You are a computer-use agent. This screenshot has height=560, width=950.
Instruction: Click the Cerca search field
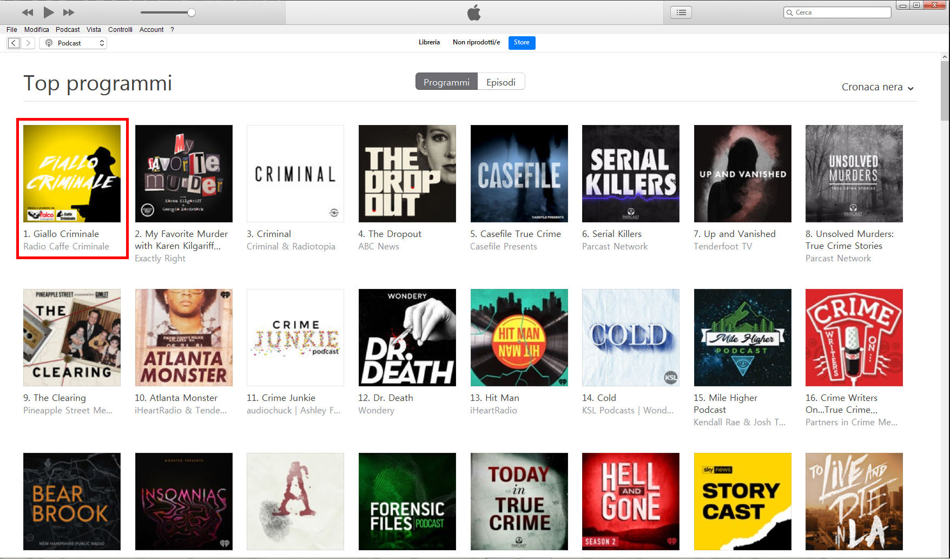click(x=837, y=12)
